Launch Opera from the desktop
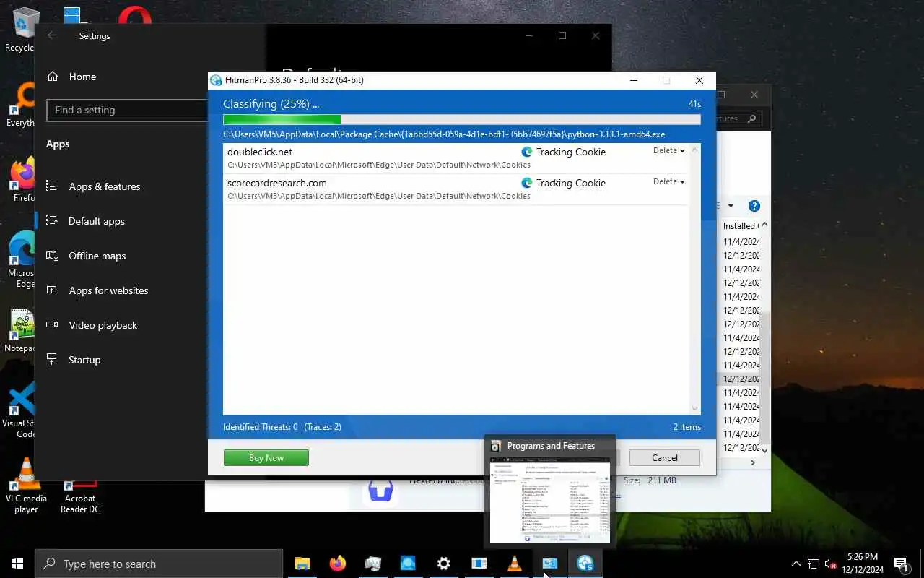924x578 pixels. (x=135, y=16)
